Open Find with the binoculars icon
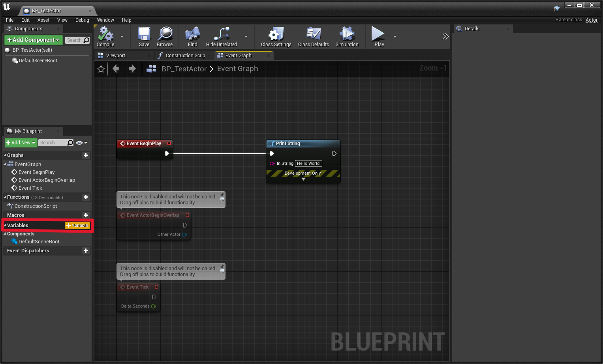The image size is (603, 364). [192, 36]
